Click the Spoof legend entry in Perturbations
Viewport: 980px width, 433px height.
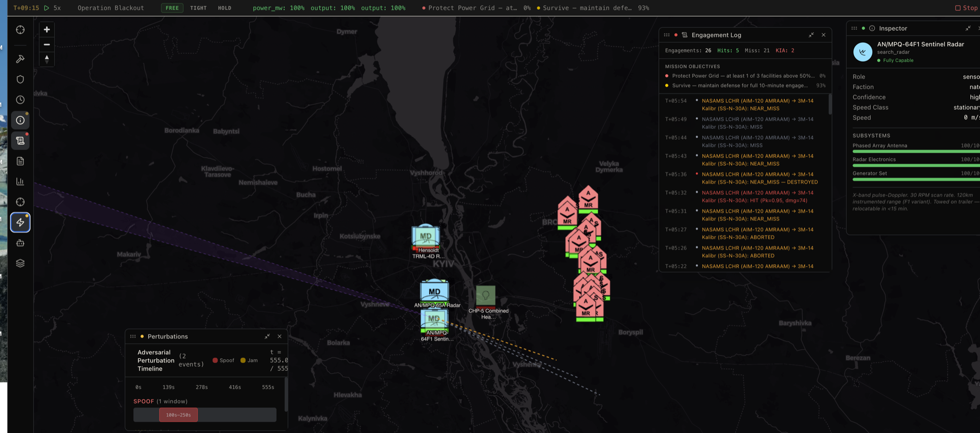pos(223,360)
